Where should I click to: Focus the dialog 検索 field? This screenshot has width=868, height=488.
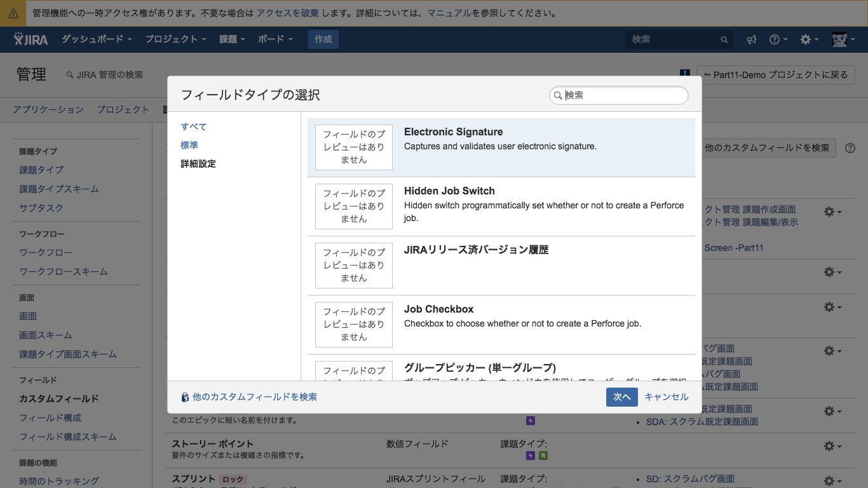tap(619, 95)
